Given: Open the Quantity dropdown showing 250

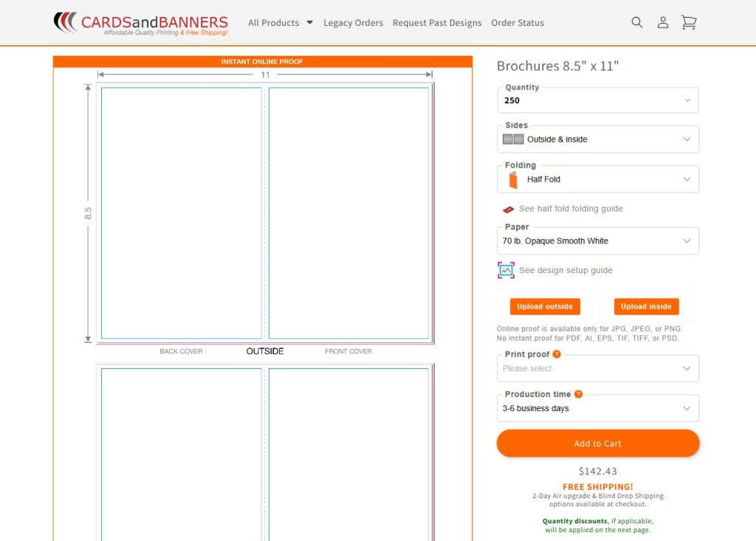Looking at the screenshot, I should coord(598,100).
